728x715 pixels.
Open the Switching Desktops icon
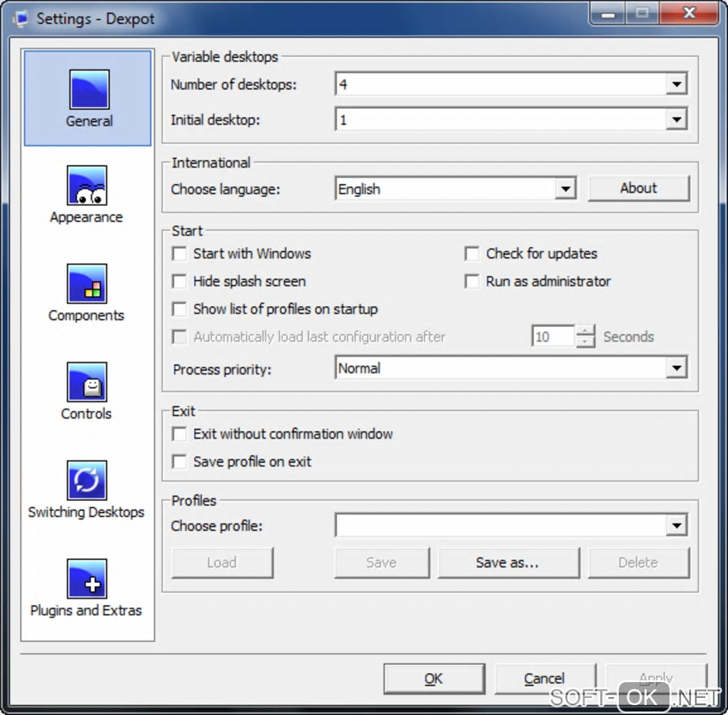pyautogui.click(x=87, y=480)
